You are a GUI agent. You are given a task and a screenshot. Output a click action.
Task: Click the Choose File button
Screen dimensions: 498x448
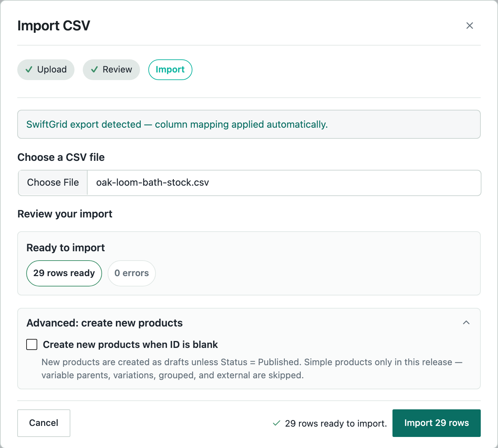click(x=53, y=183)
